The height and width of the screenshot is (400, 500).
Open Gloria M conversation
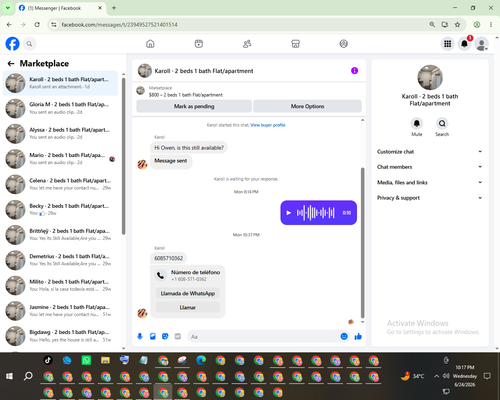click(x=60, y=108)
